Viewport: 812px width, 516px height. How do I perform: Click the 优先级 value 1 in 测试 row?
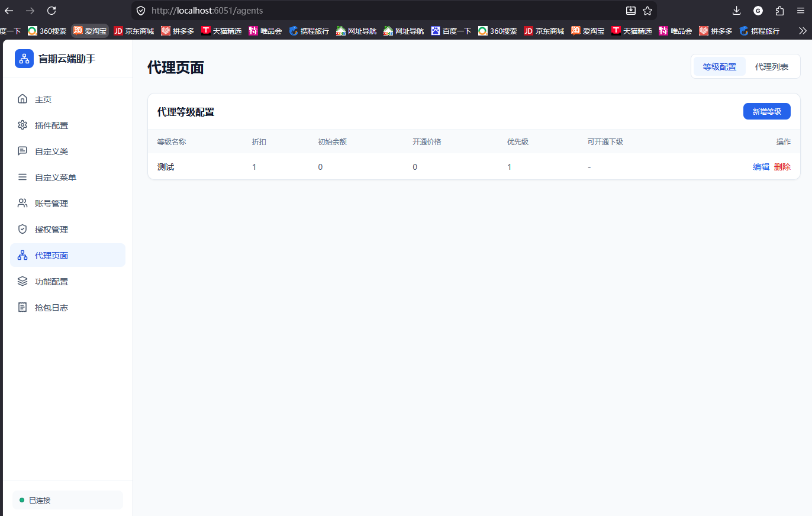click(x=510, y=167)
